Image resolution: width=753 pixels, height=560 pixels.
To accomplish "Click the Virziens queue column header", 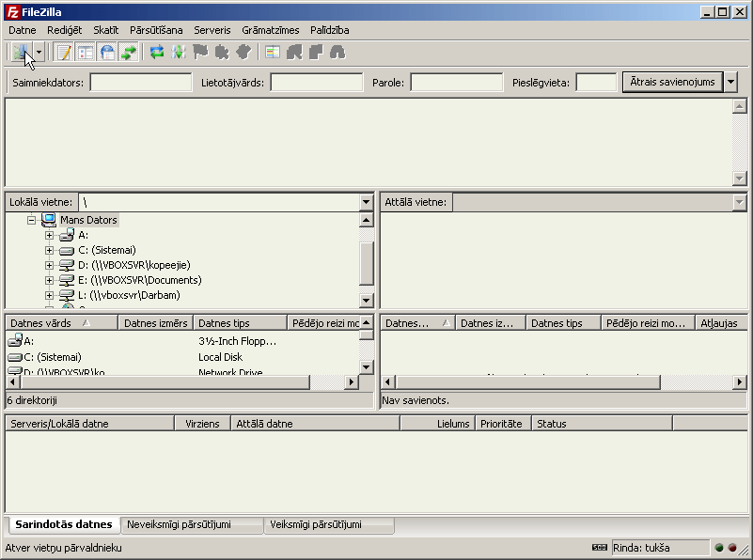I will coord(202,424).
